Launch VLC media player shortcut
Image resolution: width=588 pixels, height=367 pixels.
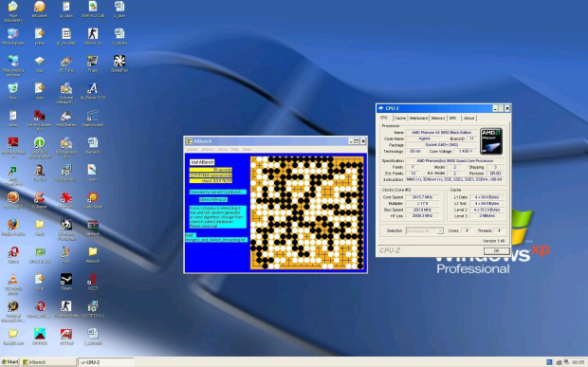pyautogui.click(x=13, y=284)
